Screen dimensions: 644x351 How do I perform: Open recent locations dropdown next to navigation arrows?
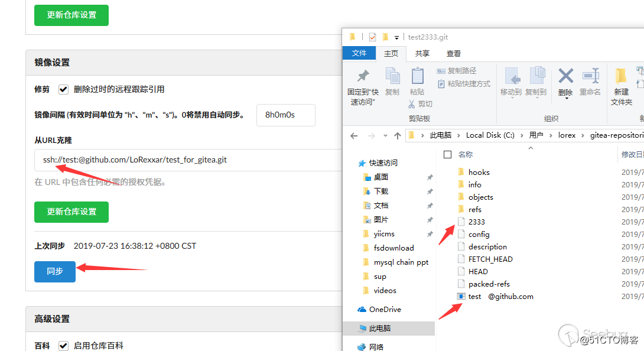tap(385, 135)
